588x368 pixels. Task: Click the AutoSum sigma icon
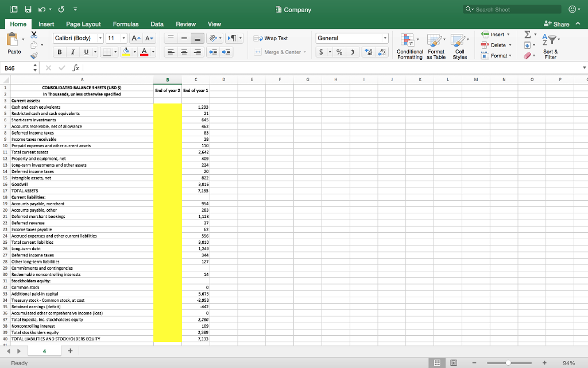[528, 34]
